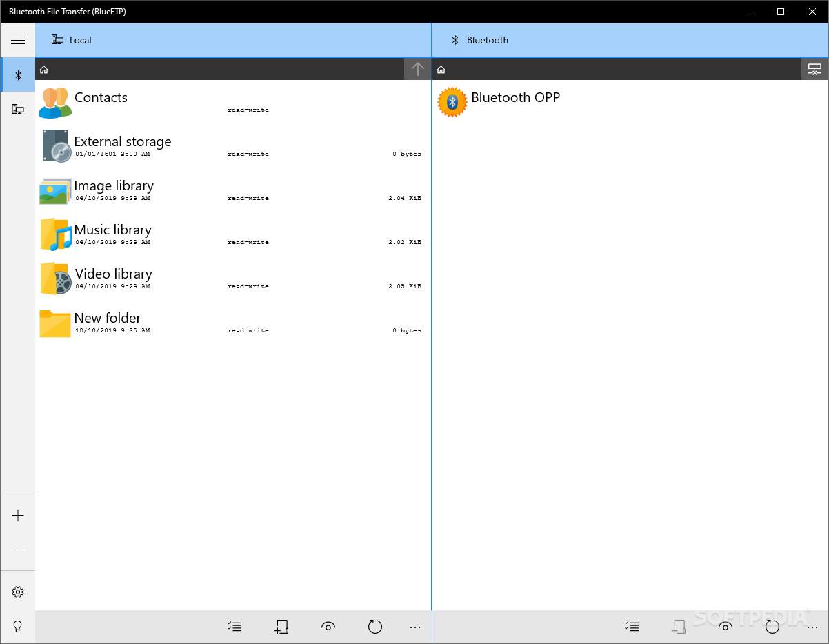The image size is (829, 644).
Task: Click the minus icon in sidebar
Action: click(x=18, y=550)
